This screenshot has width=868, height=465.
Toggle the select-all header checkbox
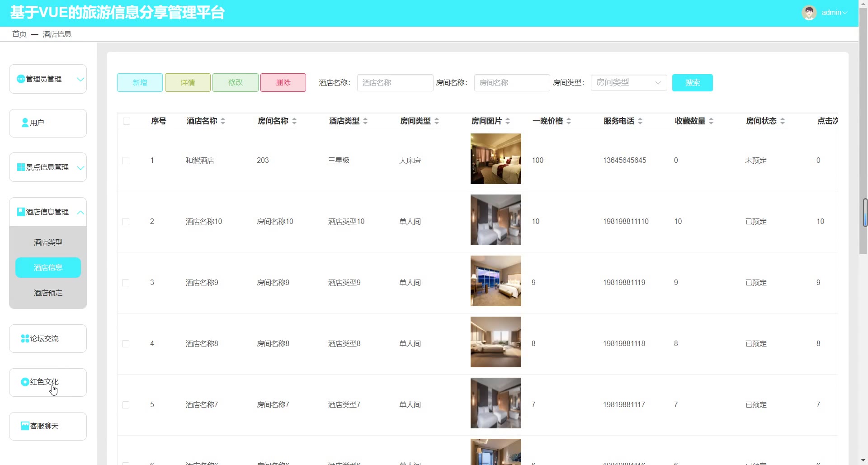click(127, 121)
